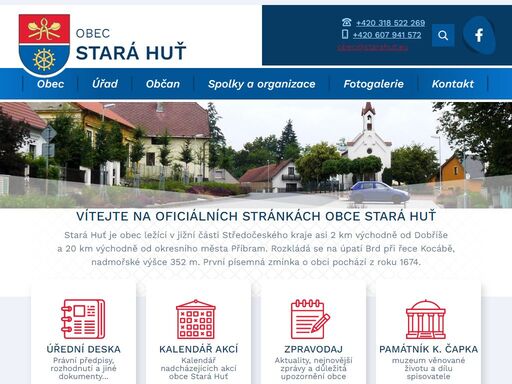Click the landline telephone icon

(347, 22)
